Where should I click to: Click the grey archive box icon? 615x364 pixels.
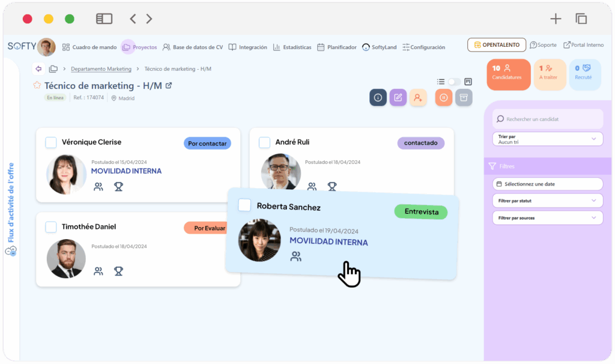tap(464, 97)
